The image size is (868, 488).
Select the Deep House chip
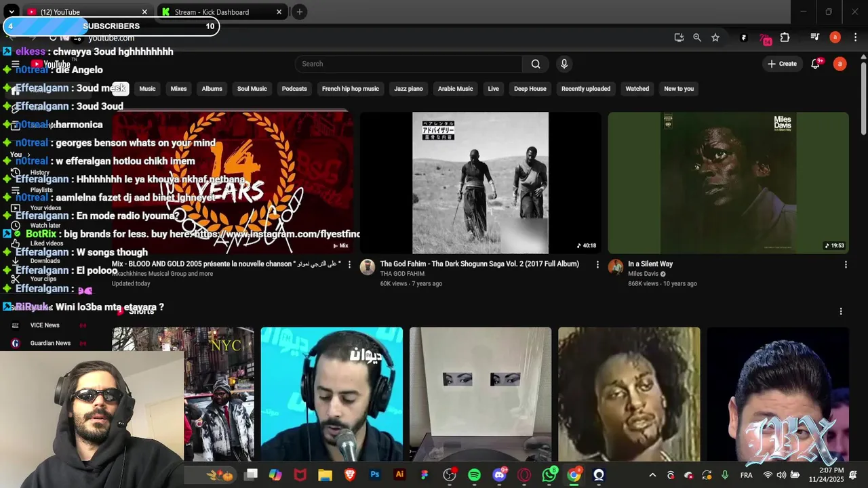coord(530,89)
